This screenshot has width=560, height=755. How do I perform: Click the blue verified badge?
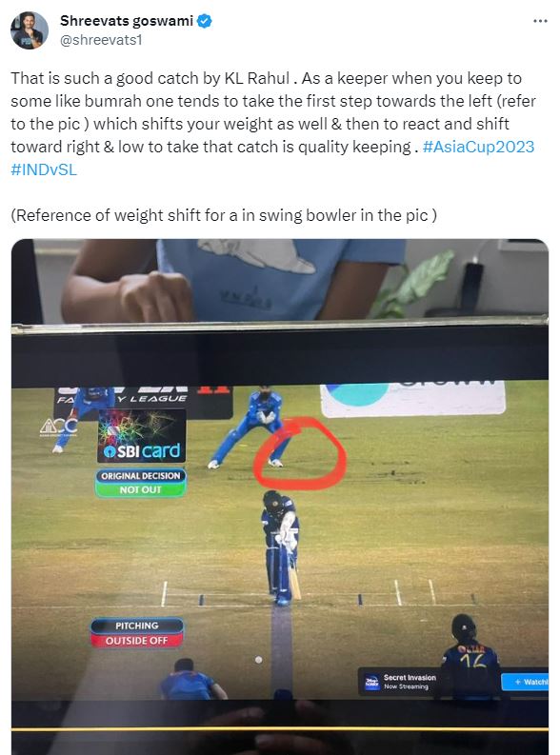click(205, 21)
